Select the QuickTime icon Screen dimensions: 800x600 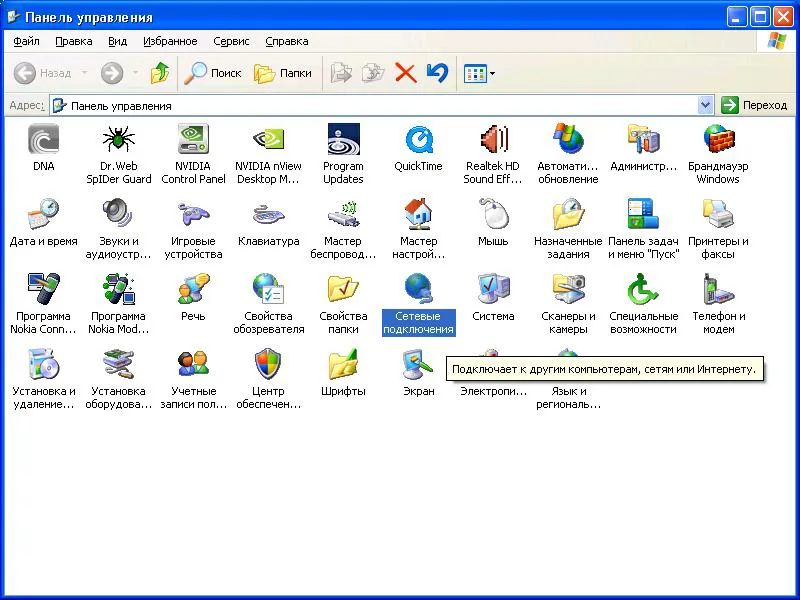click(x=418, y=148)
